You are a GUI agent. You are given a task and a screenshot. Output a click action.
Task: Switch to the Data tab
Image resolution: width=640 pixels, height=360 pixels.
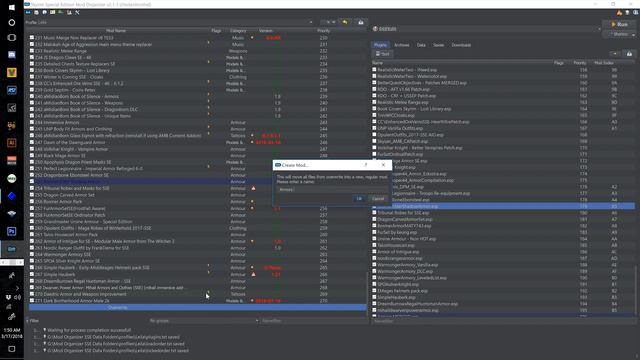421,45
